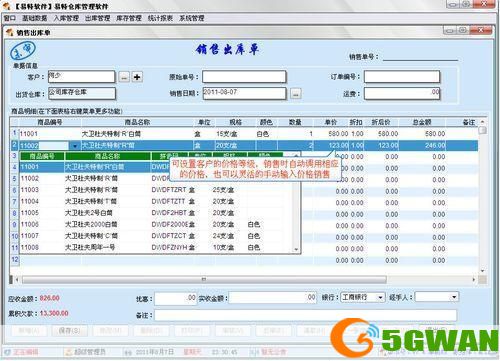Click the 删除(D) button
500x361 pixels.
(x=151, y=331)
